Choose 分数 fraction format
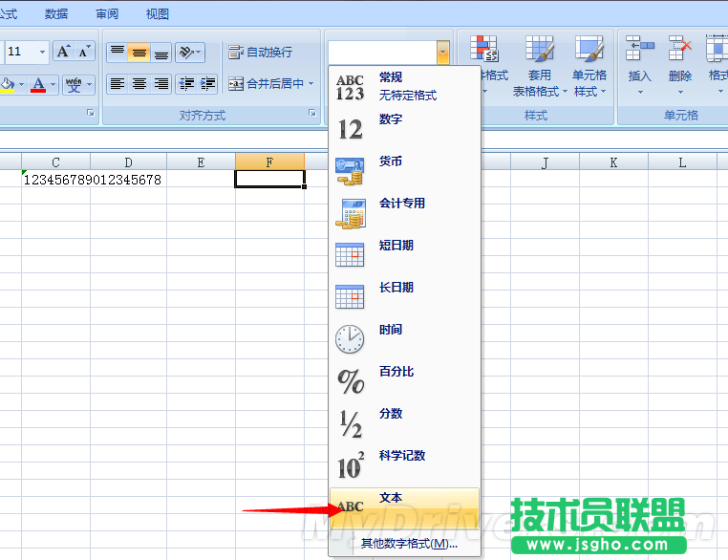This screenshot has height=560, width=728. point(404,423)
